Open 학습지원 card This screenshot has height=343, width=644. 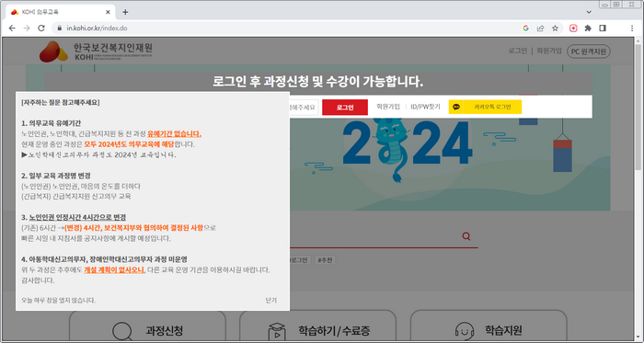[489, 326]
